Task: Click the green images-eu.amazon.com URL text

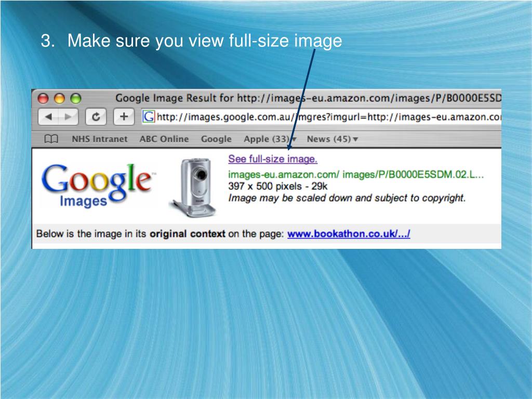Action: (x=356, y=175)
